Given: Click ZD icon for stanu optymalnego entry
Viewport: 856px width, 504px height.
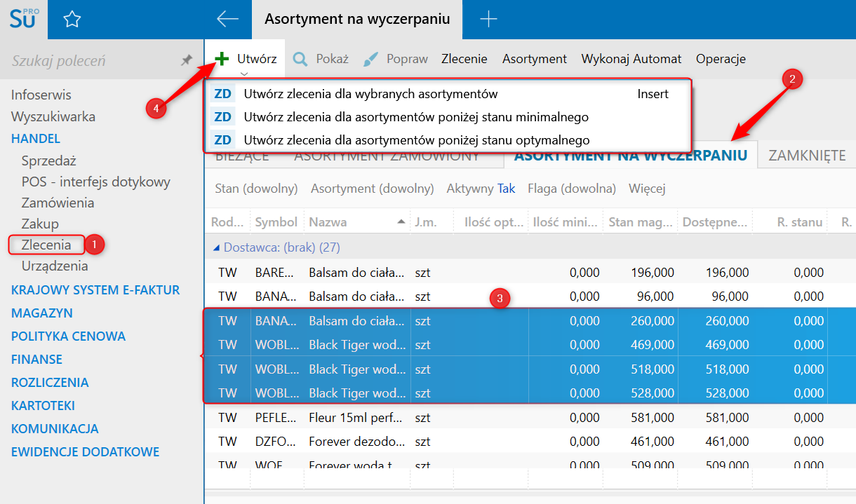Looking at the screenshot, I should (x=223, y=139).
